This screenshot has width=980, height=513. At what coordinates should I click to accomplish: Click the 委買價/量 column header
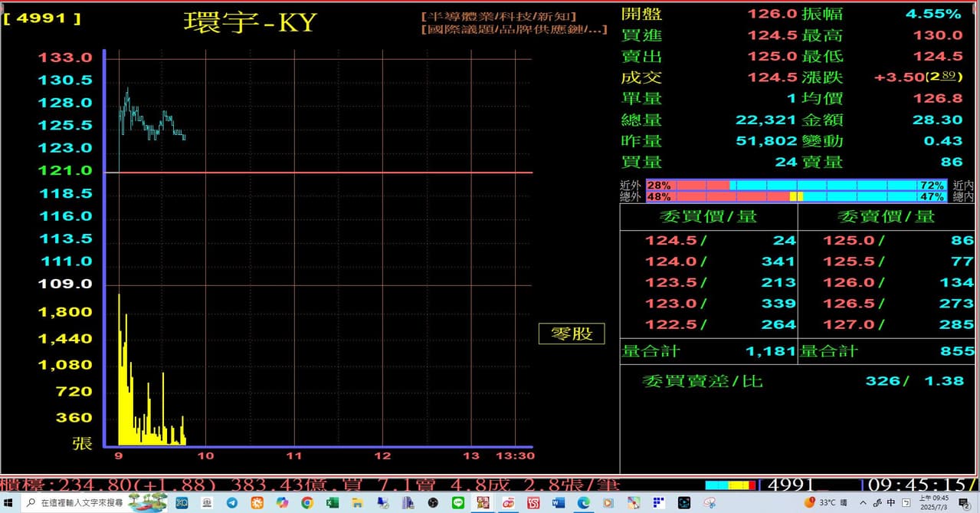pyautogui.click(x=708, y=216)
